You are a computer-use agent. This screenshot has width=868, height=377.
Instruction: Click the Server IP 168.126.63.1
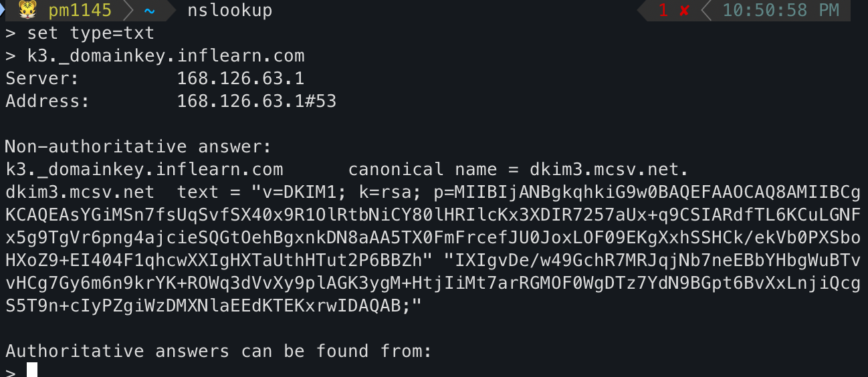(241, 78)
